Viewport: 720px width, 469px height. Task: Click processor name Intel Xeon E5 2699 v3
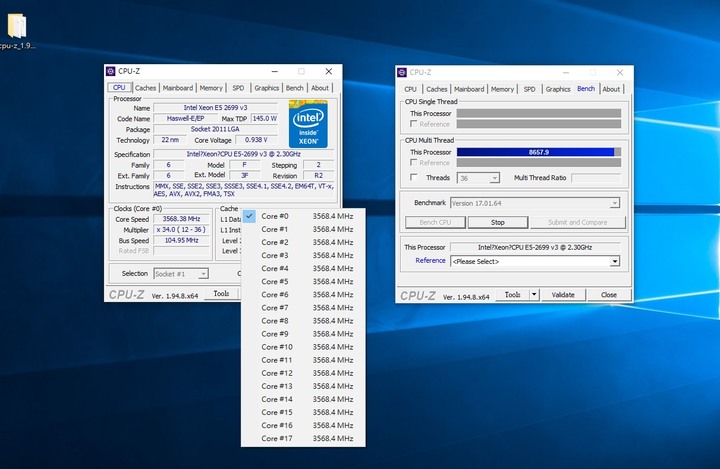click(x=215, y=107)
